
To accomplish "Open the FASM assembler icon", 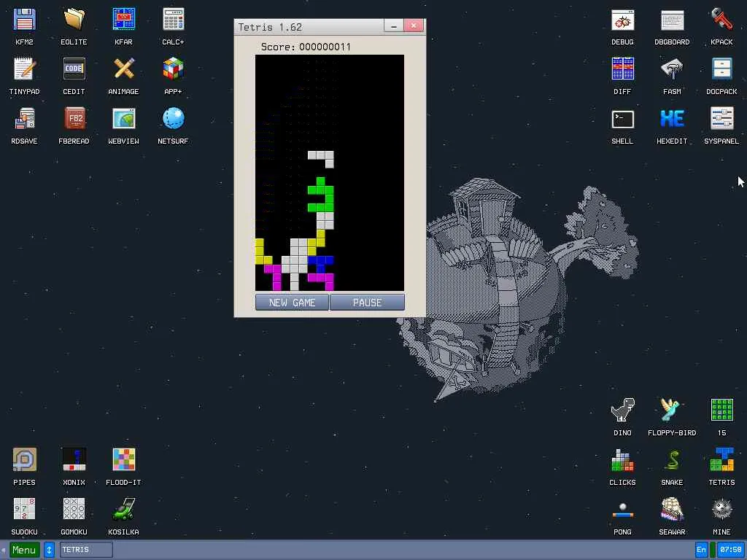I will [672, 69].
